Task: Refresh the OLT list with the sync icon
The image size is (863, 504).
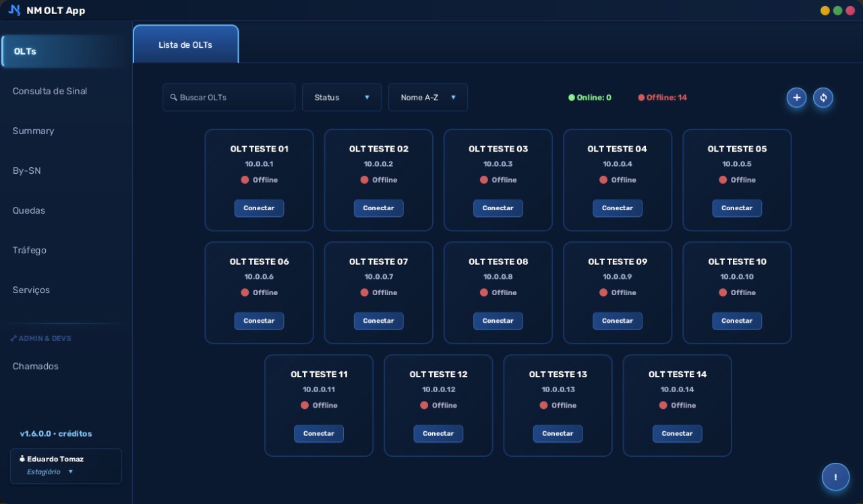Action: click(823, 98)
